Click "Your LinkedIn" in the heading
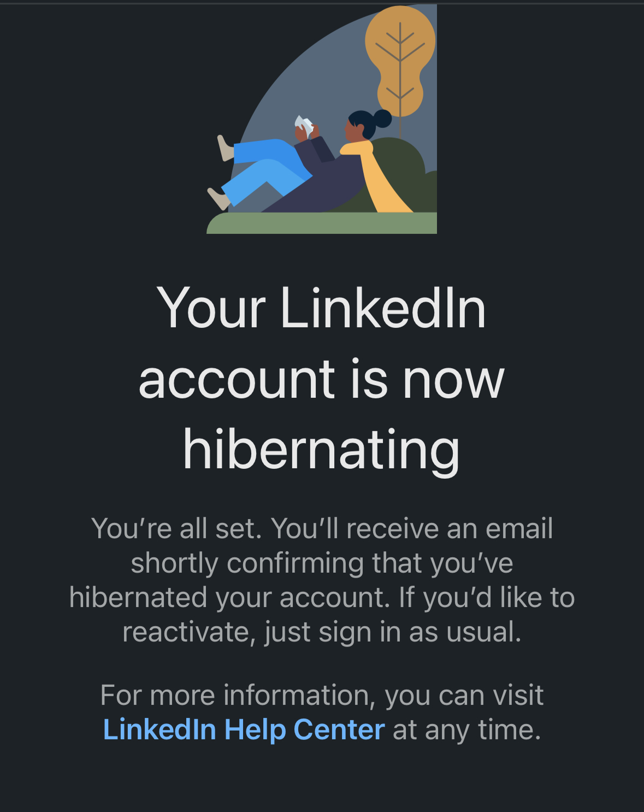 point(321,309)
